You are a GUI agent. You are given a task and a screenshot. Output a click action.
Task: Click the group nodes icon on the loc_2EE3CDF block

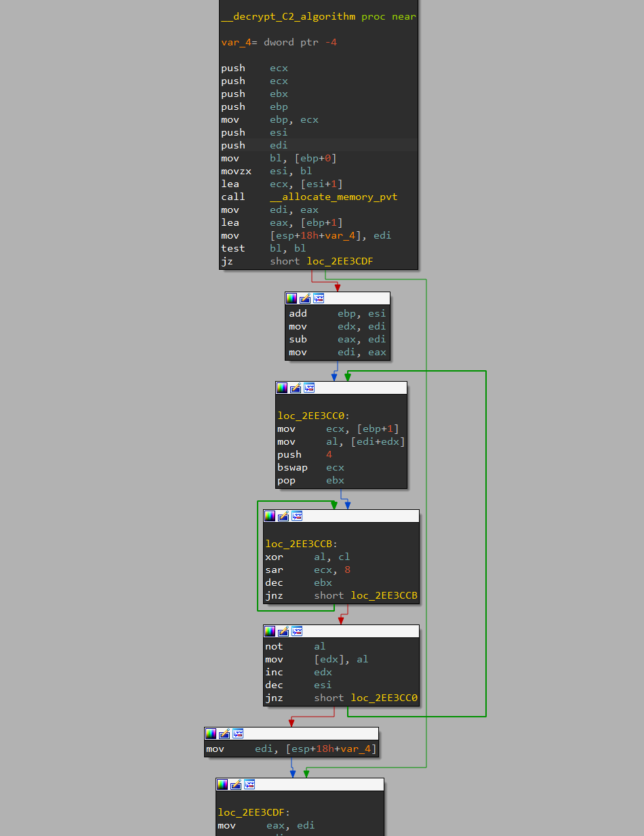click(249, 784)
